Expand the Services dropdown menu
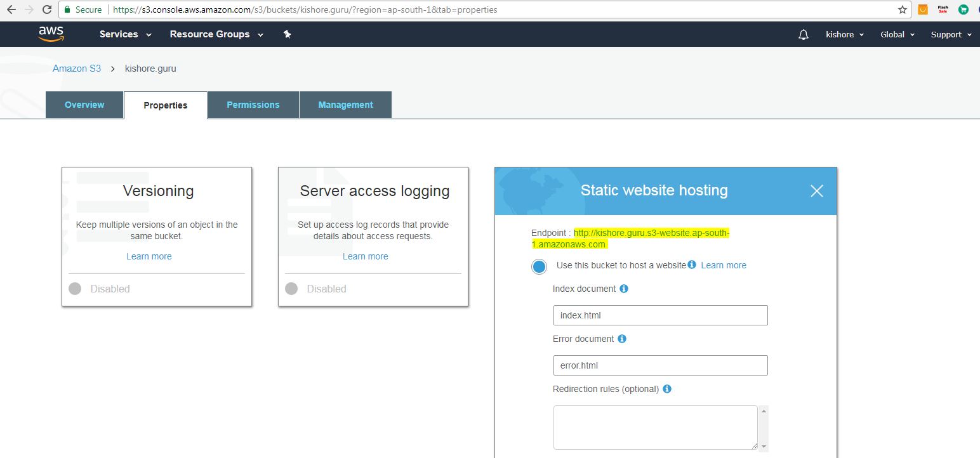Image resolution: width=980 pixels, height=458 pixels. [126, 34]
